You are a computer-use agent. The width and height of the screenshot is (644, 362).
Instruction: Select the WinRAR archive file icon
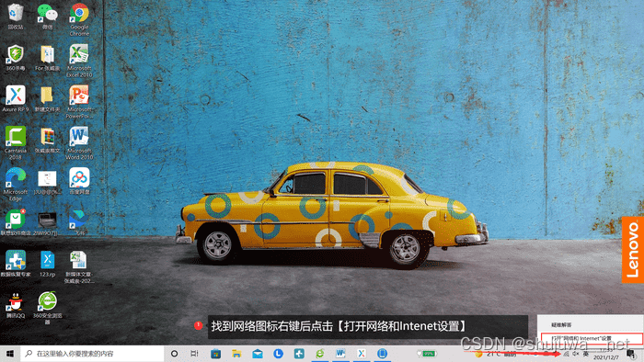(x=47, y=140)
